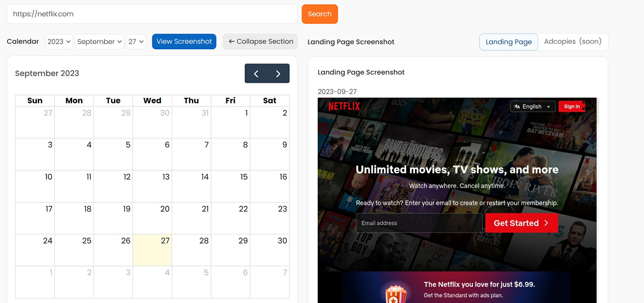
Task: Click 'The Netflix you love for just $6.99.' text
Action: 479,284
